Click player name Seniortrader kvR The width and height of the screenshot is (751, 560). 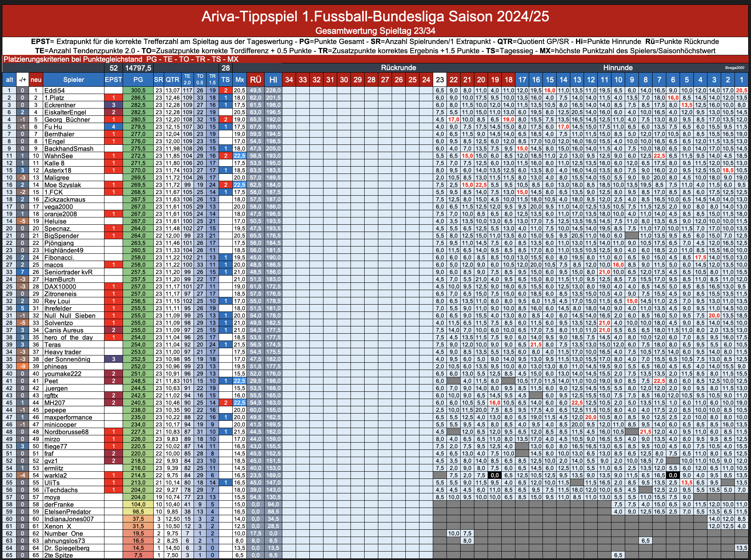(68, 272)
